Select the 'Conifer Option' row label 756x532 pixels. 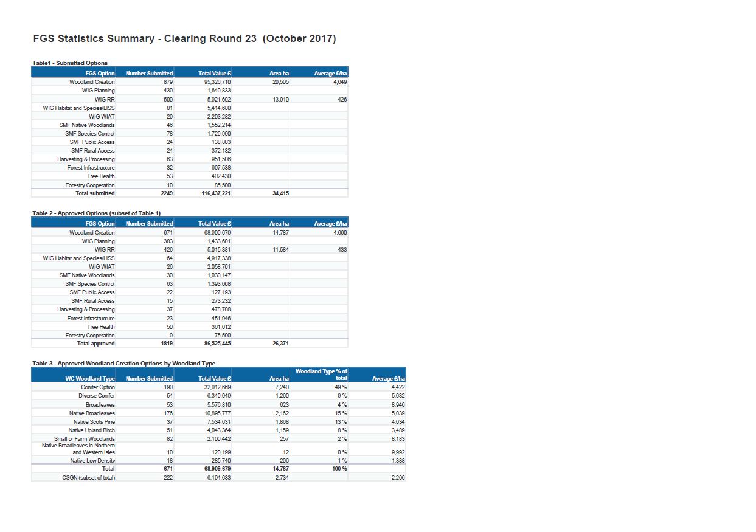[x=98, y=387]
